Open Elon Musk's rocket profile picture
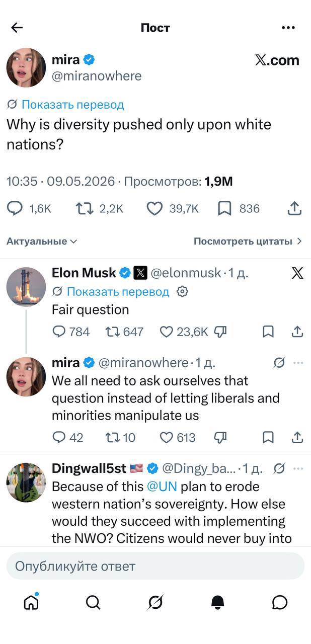Image resolution: width=311 pixels, height=644 pixels. (x=26, y=287)
